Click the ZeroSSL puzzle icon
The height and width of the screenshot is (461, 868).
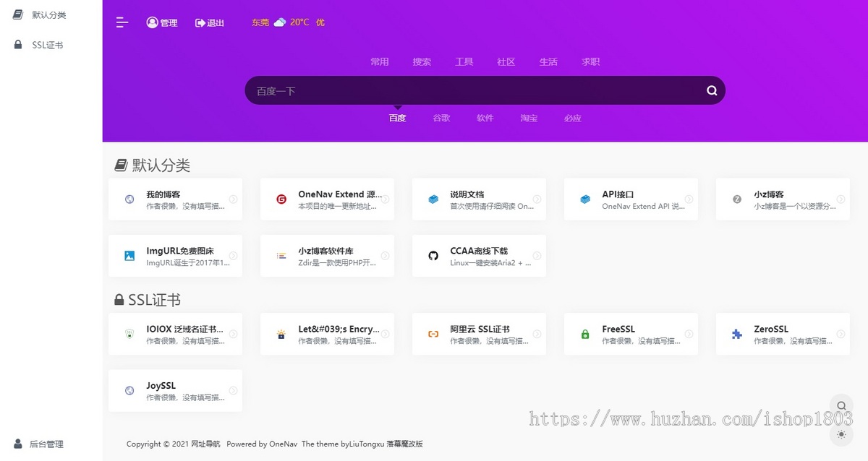tap(737, 334)
